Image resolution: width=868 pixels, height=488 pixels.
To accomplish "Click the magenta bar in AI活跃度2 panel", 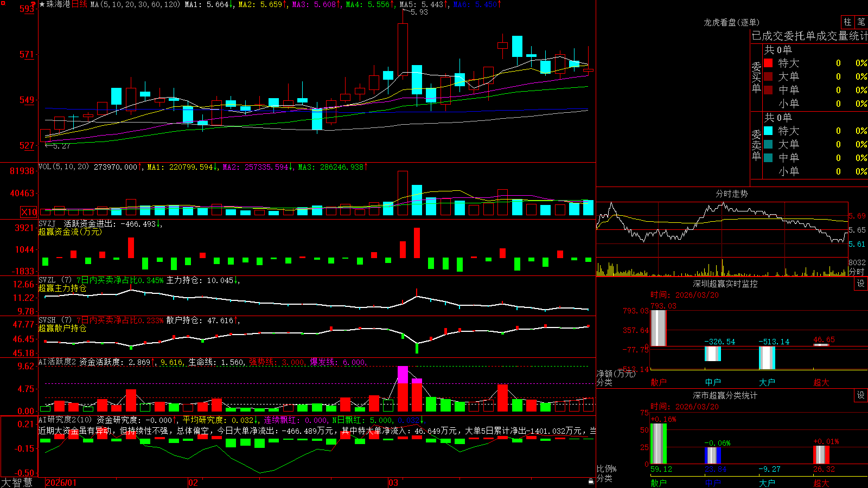I will [403, 375].
